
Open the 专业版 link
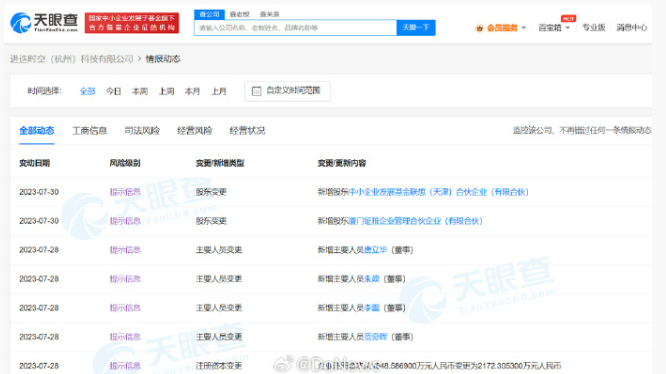tap(593, 28)
